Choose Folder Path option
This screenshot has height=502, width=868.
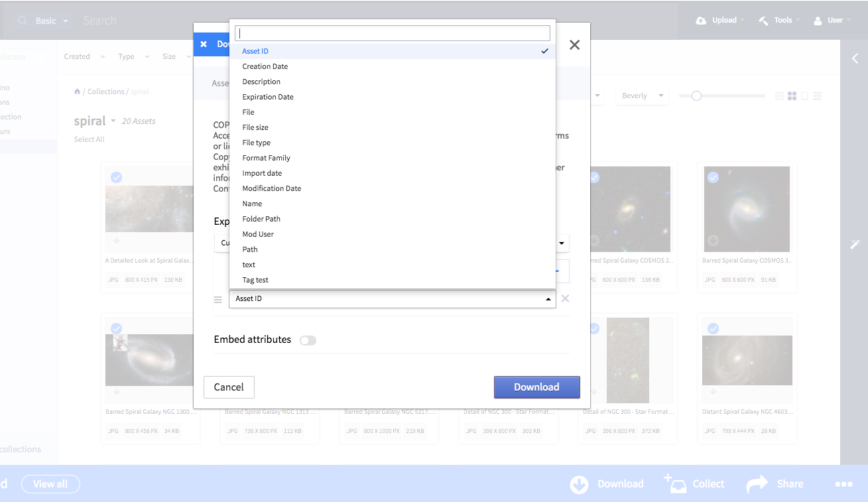(392, 219)
